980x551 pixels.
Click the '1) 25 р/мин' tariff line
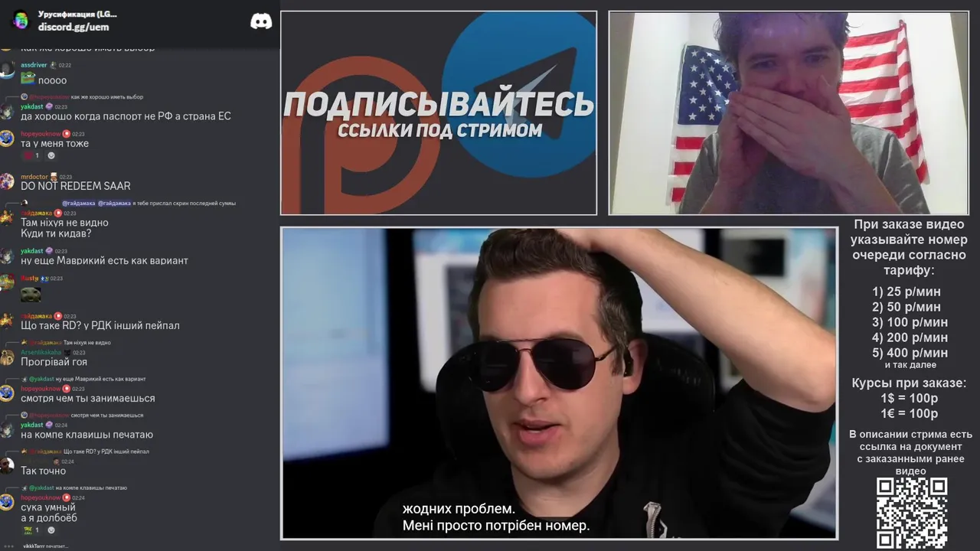point(906,292)
